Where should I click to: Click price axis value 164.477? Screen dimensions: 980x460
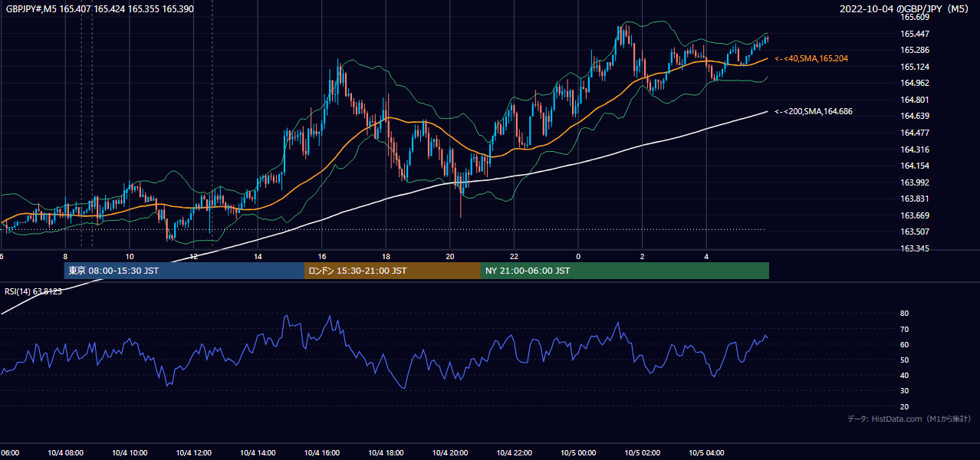(915, 133)
